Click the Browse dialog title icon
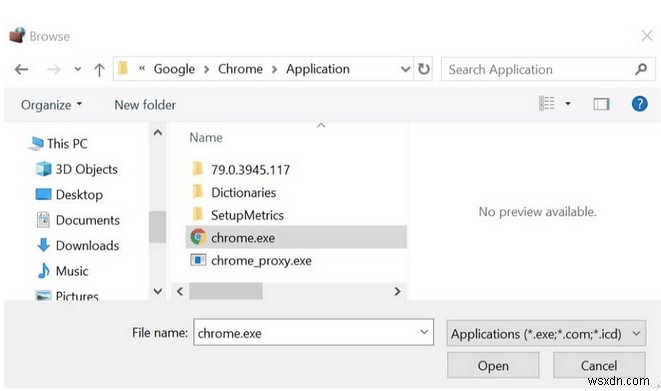 18,35
